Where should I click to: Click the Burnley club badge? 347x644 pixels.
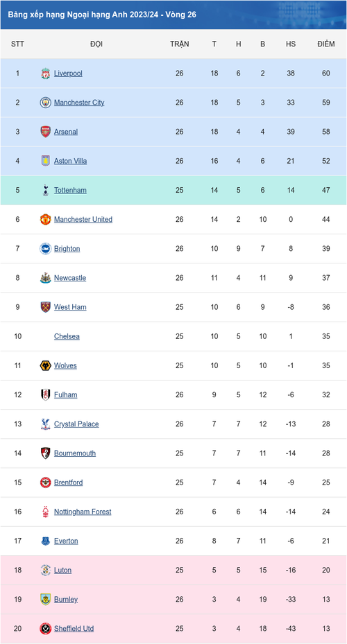click(46, 599)
